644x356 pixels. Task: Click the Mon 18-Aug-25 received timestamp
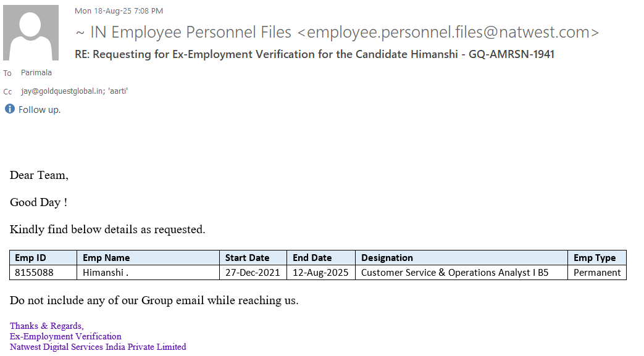coord(119,11)
